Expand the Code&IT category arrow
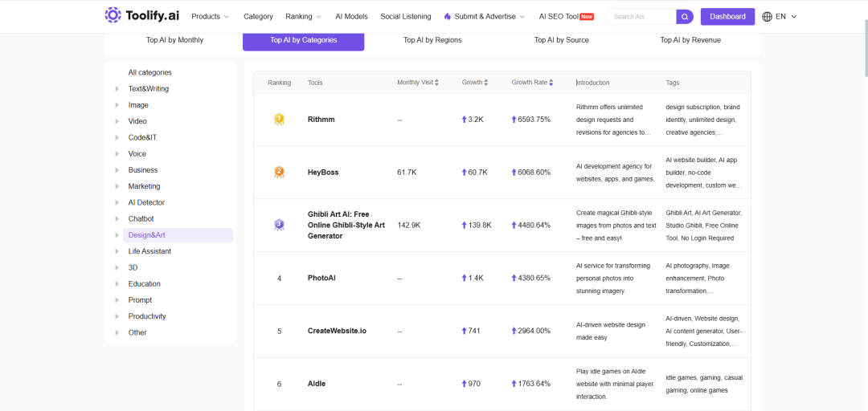This screenshot has height=411, width=868. pyautogui.click(x=117, y=137)
